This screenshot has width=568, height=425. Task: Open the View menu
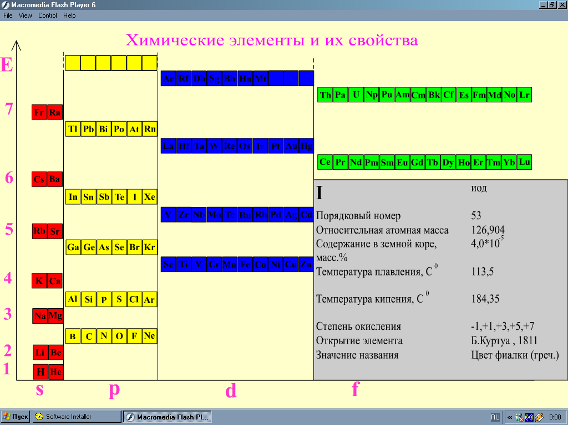(x=25, y=16)
